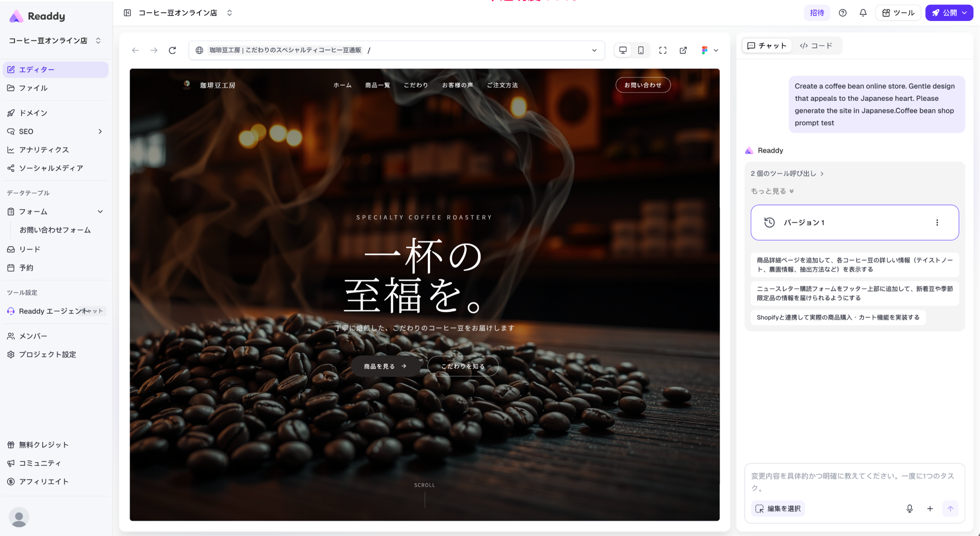This screenshot has height=536, width=980.
Task: Select suggestion about ニュースレター購読フォーム
Action: coord(855,294)
